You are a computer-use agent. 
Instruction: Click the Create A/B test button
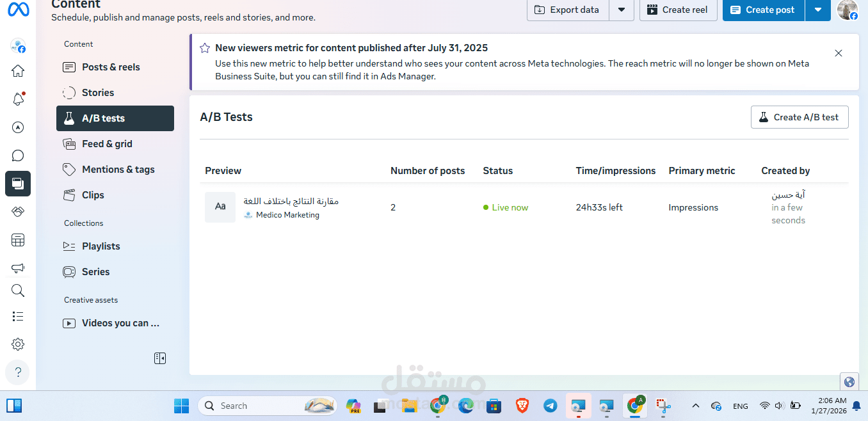800,117
